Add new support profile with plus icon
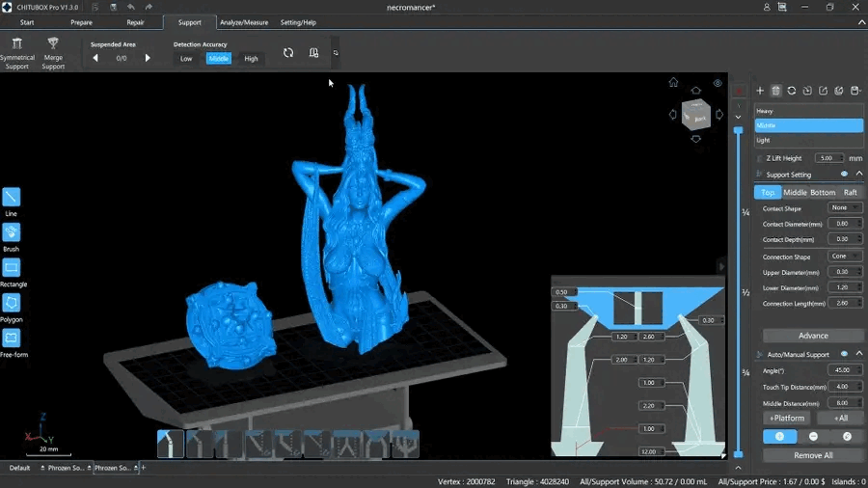The width and height of the screenshot is (868, 488). pyautogui.click(x=760, y=91)
